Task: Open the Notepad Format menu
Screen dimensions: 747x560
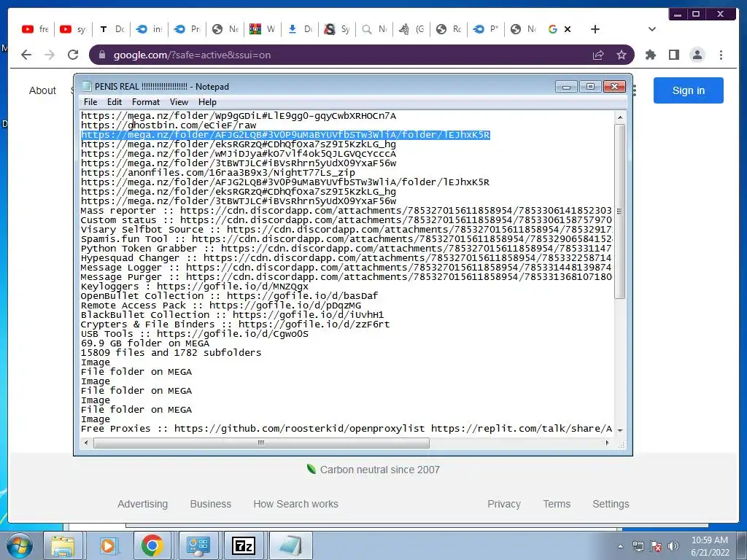Action: (146, 102)
